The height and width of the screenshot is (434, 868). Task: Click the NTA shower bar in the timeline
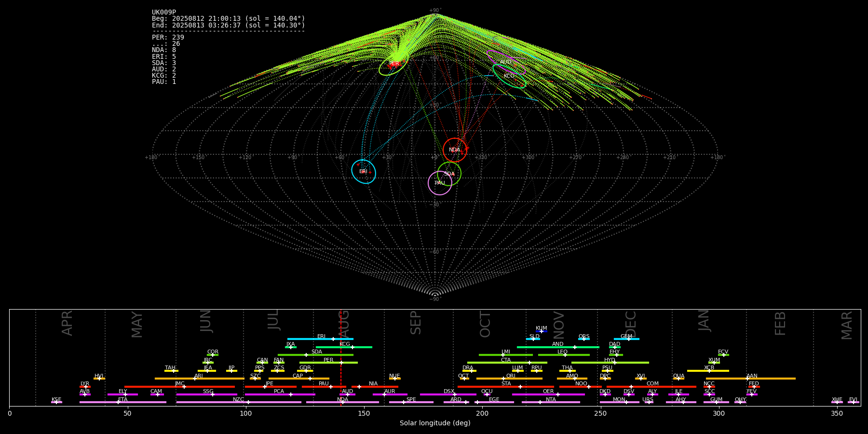click(551, 402)
